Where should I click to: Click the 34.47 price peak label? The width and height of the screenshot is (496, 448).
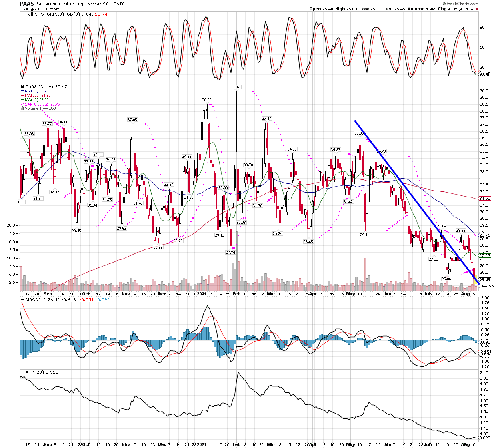(x=98, y=155)
